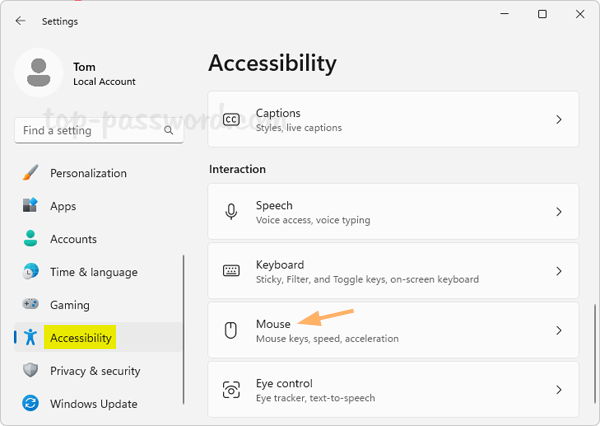Click the Time & language globe icon
This screenshot has height=426, width=600.
31,272
